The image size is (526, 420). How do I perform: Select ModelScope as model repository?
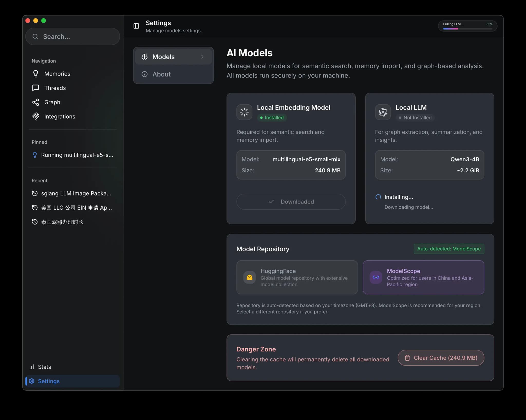[423, 277]
